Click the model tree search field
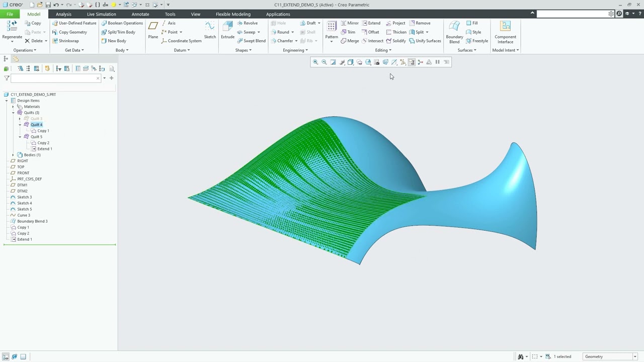The width and height of the screenshot is (644, 362). [55, 78]
